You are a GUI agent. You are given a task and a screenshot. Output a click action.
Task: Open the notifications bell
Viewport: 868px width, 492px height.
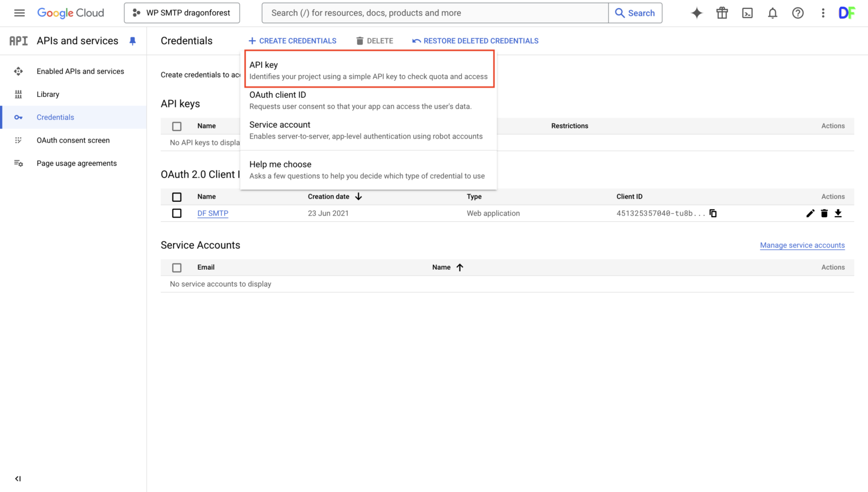772,13
